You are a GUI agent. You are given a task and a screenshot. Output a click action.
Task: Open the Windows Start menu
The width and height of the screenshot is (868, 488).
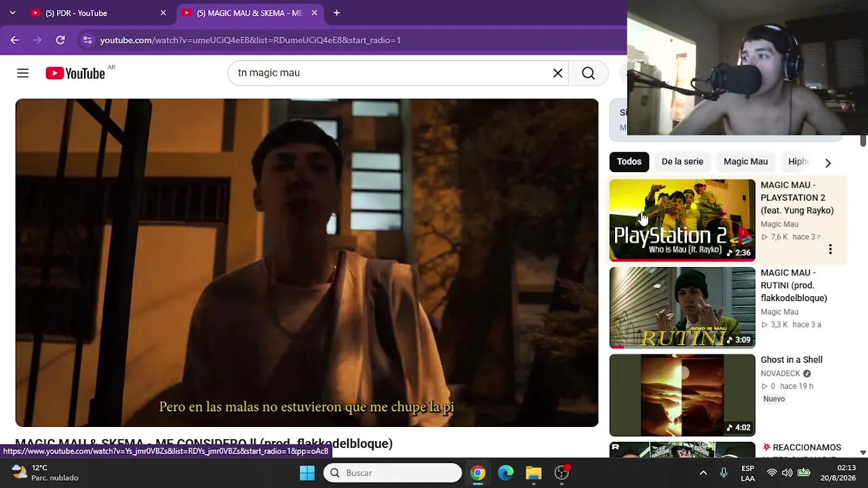[307, 472]
